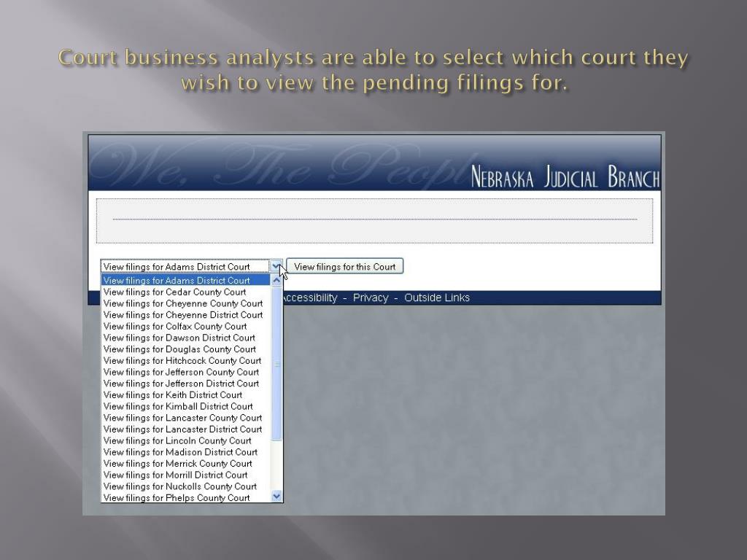Pick View filings for Lancaster County Court
The height and width of the screenshot is (560, 747).
pyautogui.click(x=186, y=418)
